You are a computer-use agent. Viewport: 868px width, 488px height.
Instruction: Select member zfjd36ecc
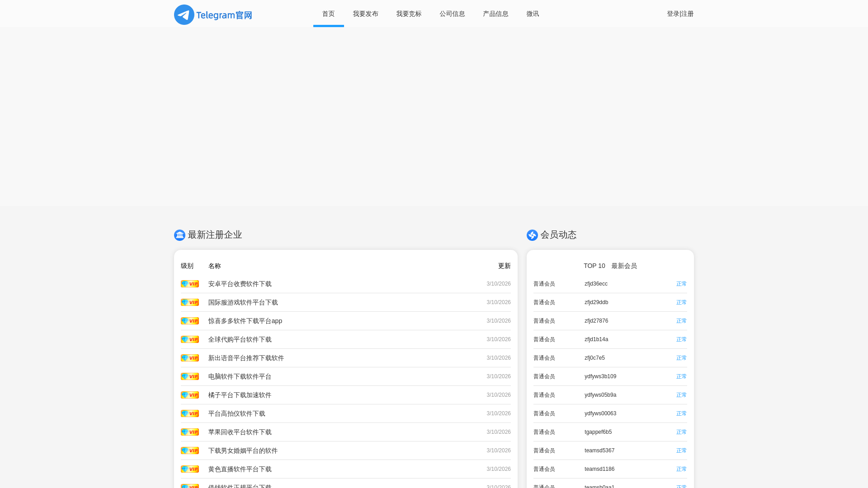tap(596, 284)
